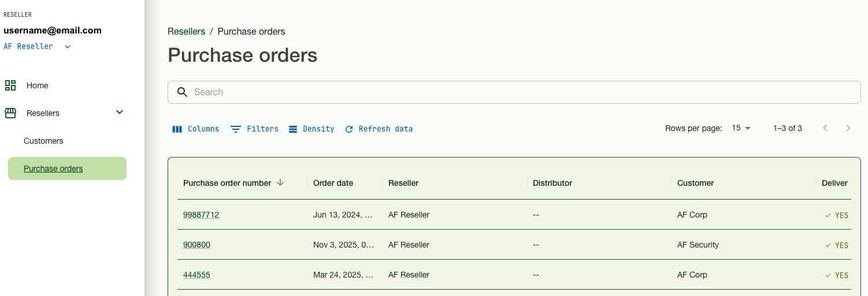Click the Home dashboard icon in sidebar
868x296 pixels.
pyautogui.click(x=10, y=85)
